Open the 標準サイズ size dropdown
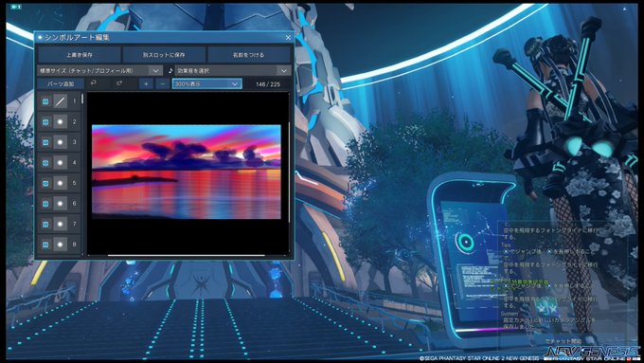Viewport: 644px width, 363px height. coord(99,71)
